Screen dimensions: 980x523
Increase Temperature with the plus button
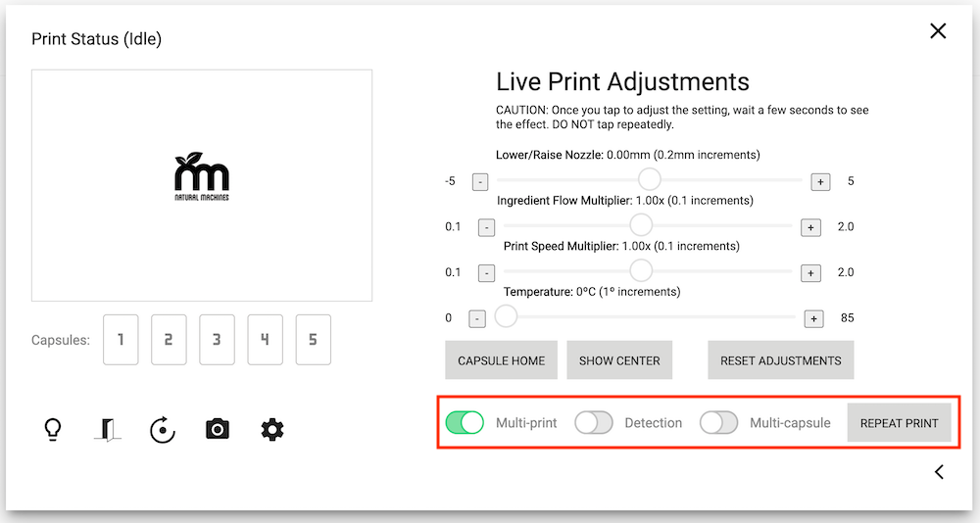coord(813,318)
